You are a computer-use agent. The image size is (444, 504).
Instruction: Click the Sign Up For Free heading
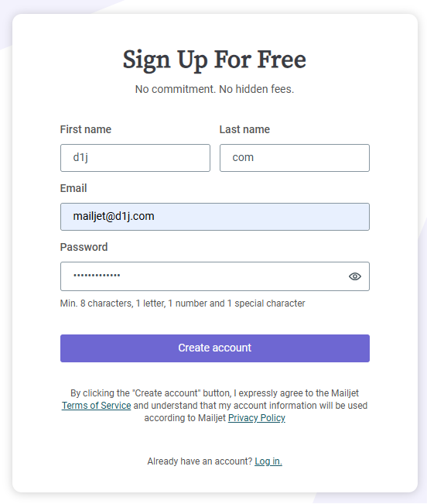coord(214,60)
